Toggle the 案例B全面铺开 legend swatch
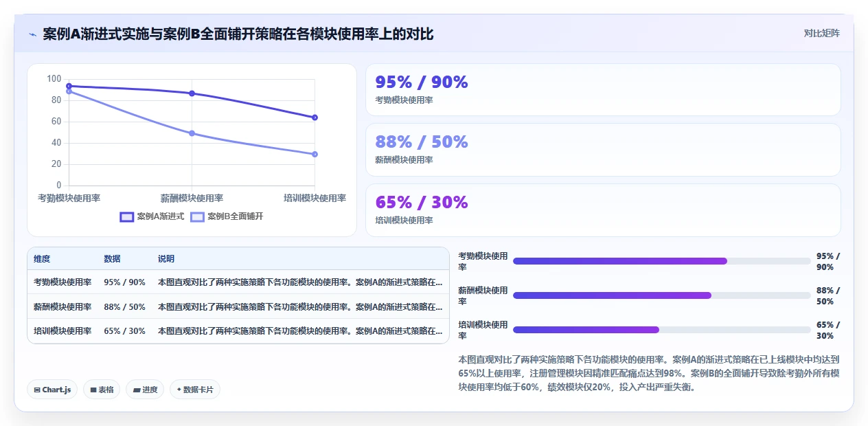The height and width of the screenshot is (426, 868). (197, 216)
